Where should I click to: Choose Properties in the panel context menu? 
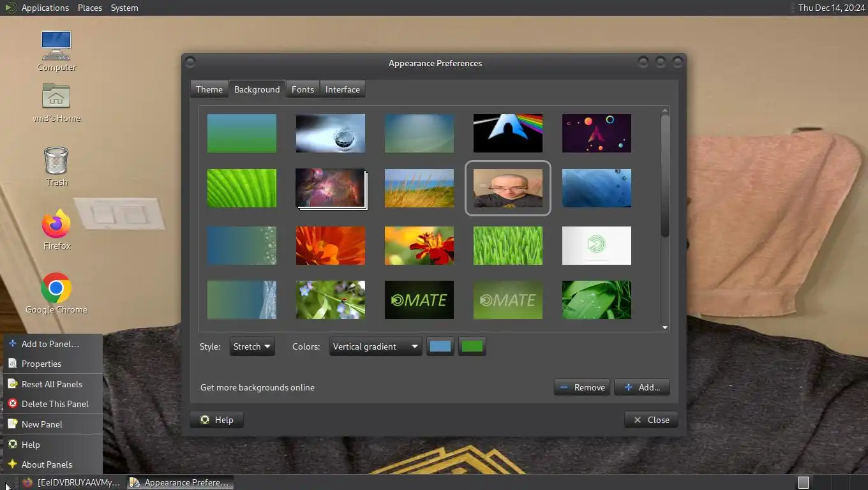click(52, 364)
